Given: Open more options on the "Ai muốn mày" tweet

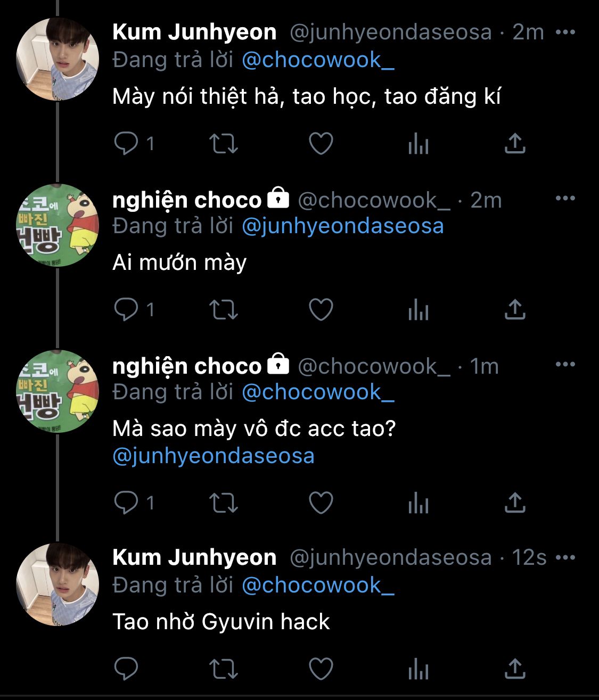Looking at the screenshot, I should click(x=565, y=199).
